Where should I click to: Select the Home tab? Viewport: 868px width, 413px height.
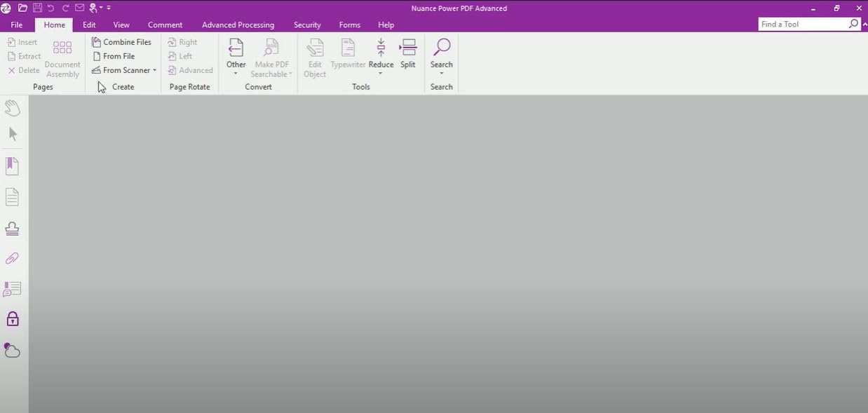54,25
